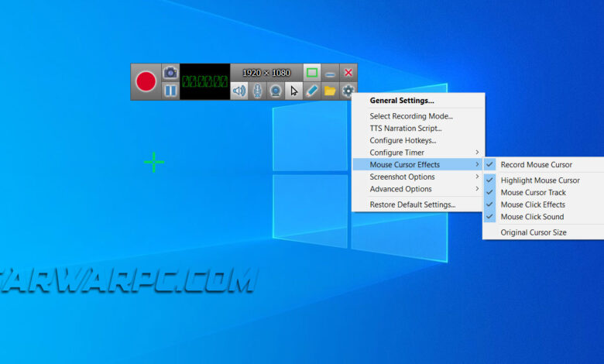The image size is (604, 364).
Task: Toggle system audio speaker icon
Action: [239, 91]
